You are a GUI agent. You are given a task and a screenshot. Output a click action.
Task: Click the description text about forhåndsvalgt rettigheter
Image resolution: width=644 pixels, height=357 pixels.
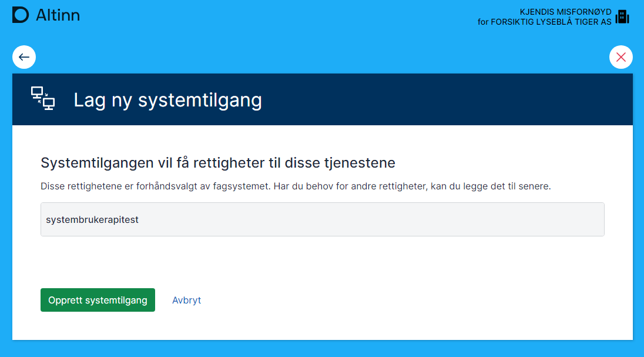pyautogui.click(x=296, y=186)
